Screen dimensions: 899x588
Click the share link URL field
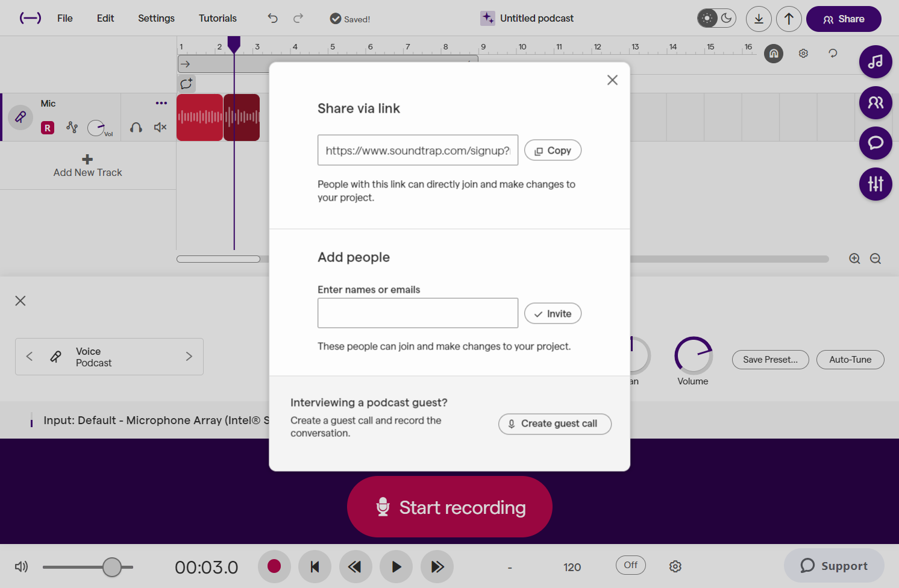coord(418,150)
